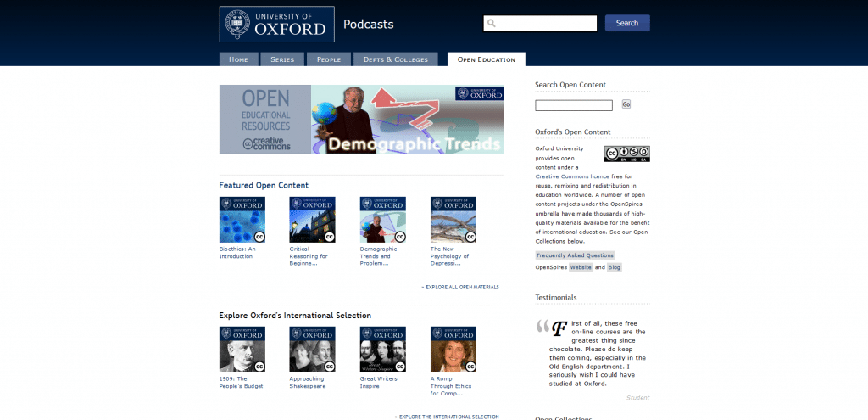Screen dimensions: 868x420
Task: Open the Series tab
Action: [x=282, y=59]
